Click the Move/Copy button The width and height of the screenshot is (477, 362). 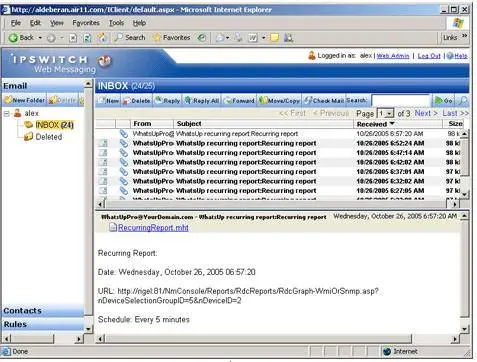click(279, 100)
